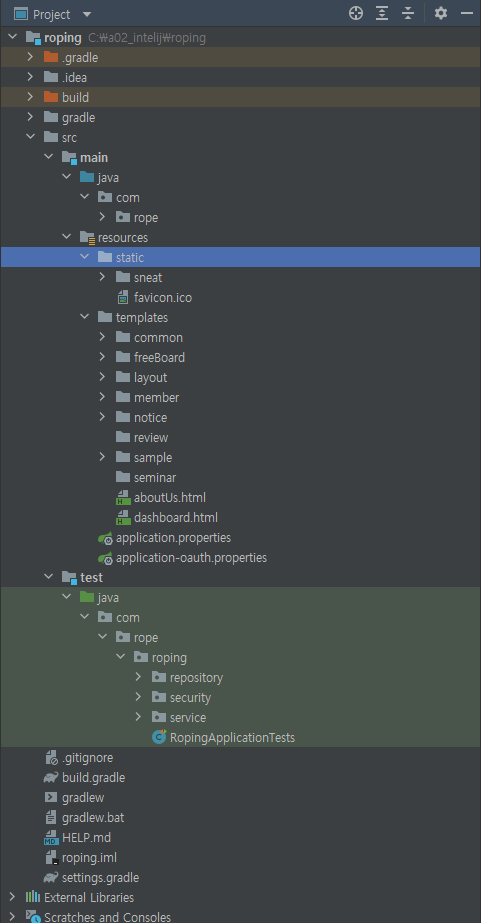Select application-oauth.properties file
The image size is (481, 923).
[191, 558]
